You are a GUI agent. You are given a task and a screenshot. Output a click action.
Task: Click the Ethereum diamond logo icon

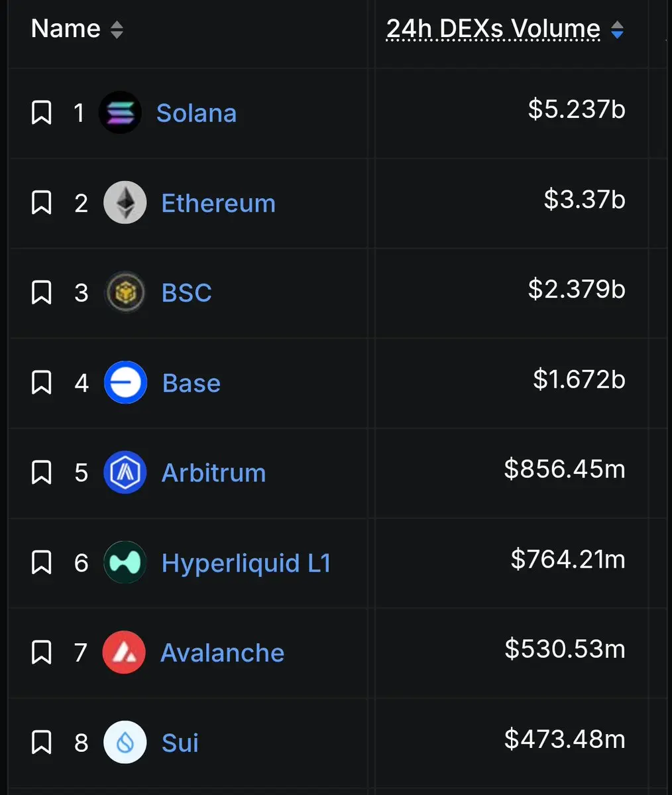click(x=125, y=202)
